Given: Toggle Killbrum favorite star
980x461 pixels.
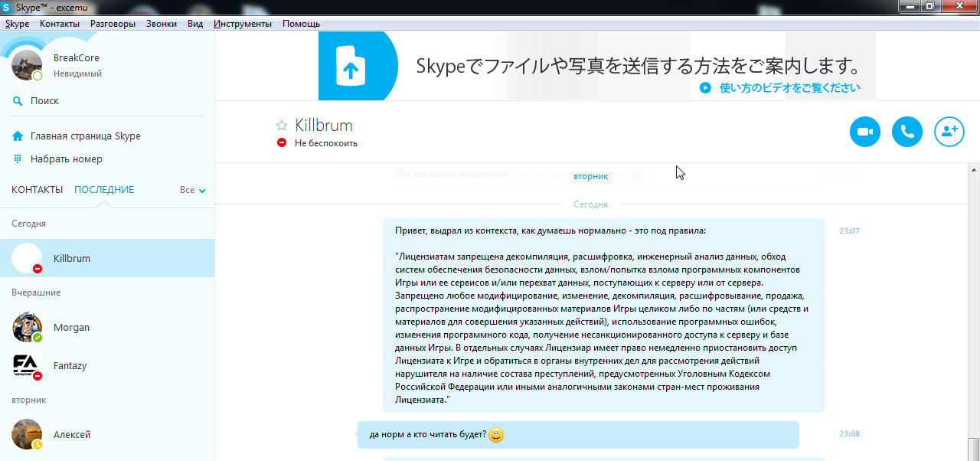Looking at the screenshot, I should point(282,126).
